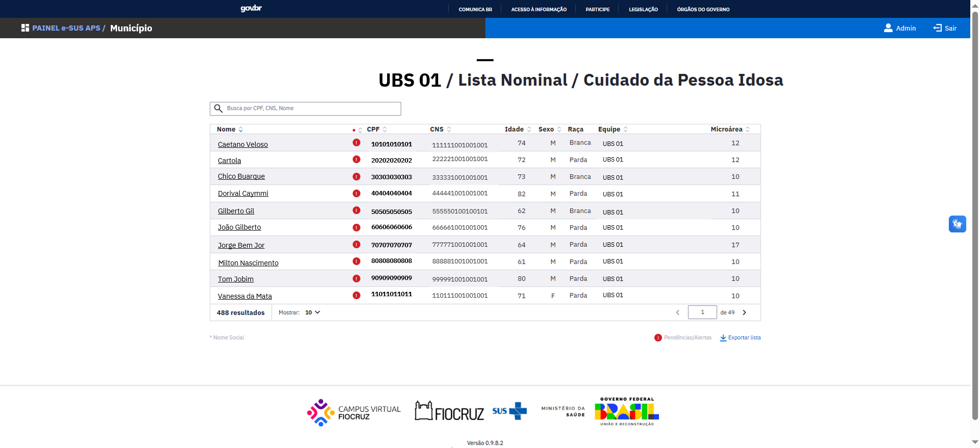The width and height of the screenshot is (980, 448).
Task: Click the Admin user icon
Action: coord(888,28)
